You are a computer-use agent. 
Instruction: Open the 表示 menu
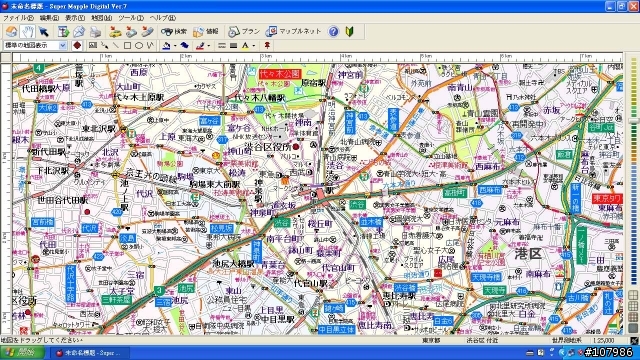(x=75, y=18)
